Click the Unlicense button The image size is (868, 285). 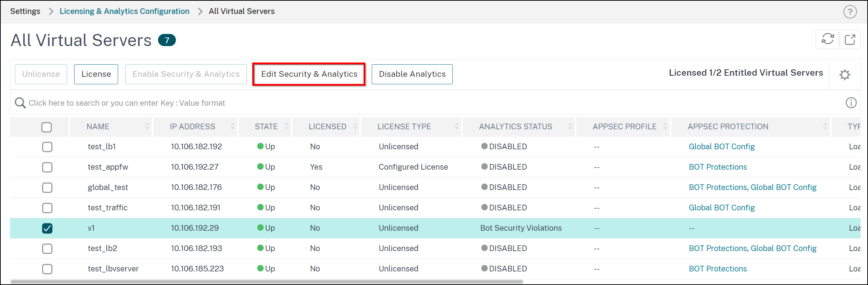pyautogui.click(x=41, y=74)
